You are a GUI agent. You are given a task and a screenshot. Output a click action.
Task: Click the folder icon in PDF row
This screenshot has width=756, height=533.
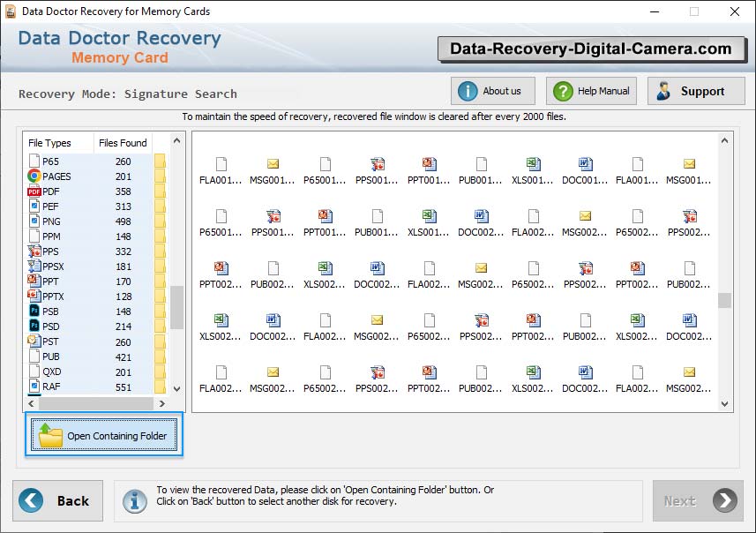tap(160, 191)
